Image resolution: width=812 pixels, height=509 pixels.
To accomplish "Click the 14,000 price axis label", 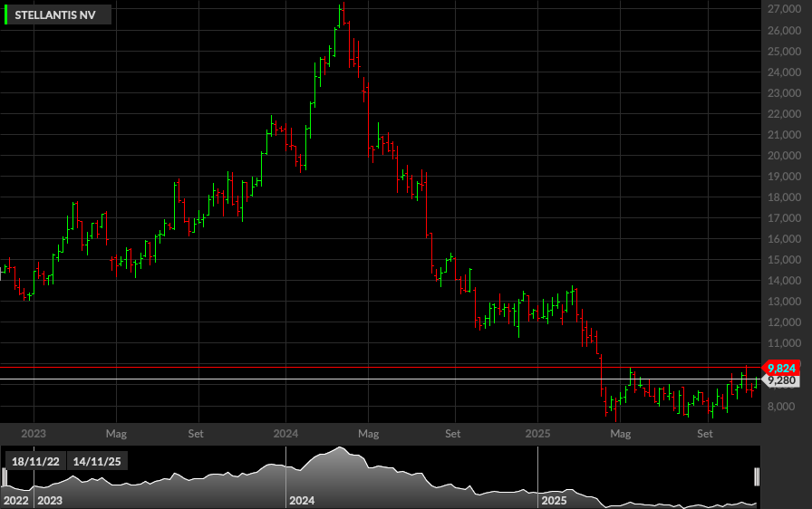I will [784, 281].
